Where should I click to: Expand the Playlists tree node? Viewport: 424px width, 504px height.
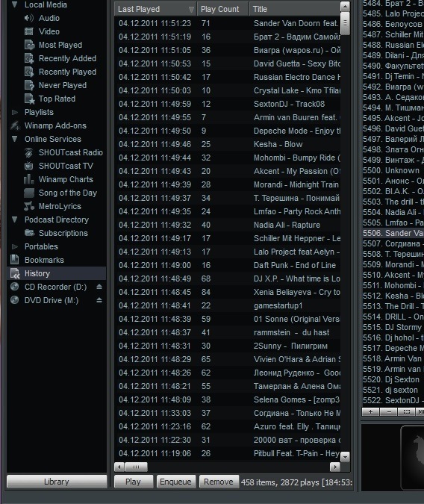coord(15,112)
